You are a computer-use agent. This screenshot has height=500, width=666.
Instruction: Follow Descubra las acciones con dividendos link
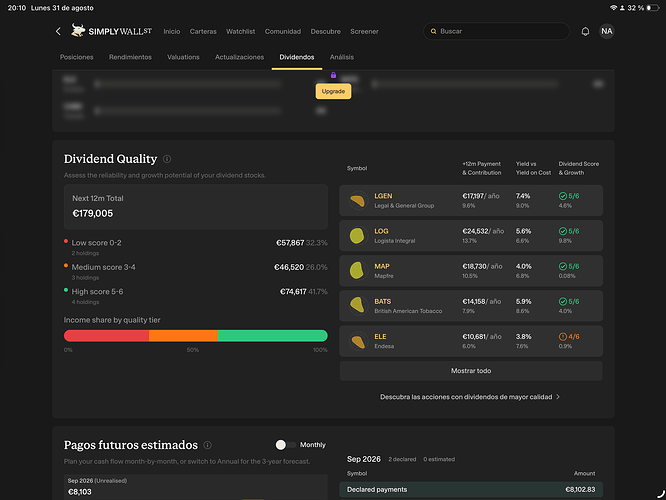(466, 397)
